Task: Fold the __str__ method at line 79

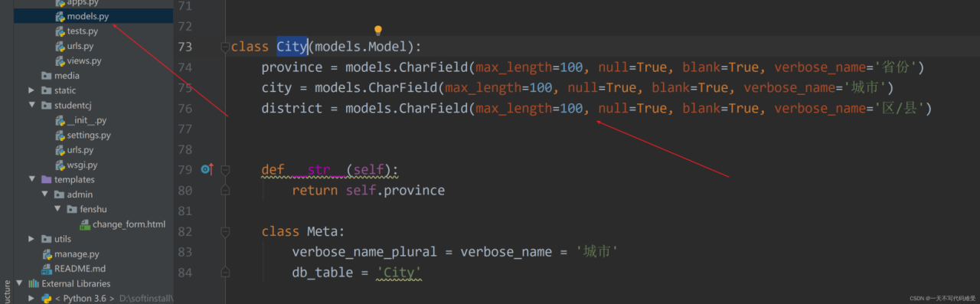Action: click(225, 169)
